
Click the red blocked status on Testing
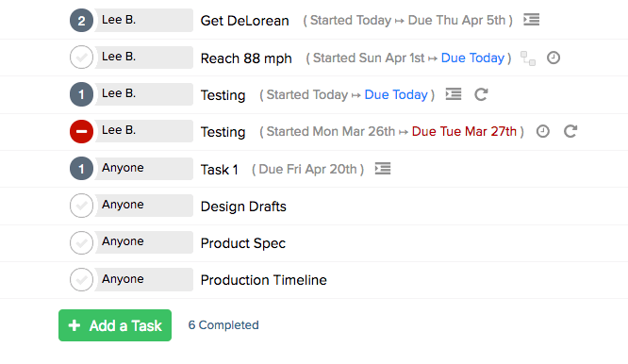[81, 131]
